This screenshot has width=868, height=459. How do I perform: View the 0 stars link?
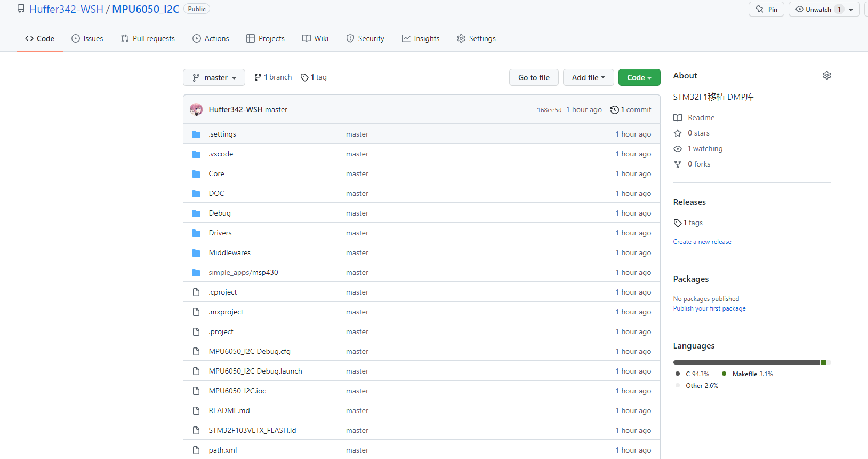(x=692, y=133)
